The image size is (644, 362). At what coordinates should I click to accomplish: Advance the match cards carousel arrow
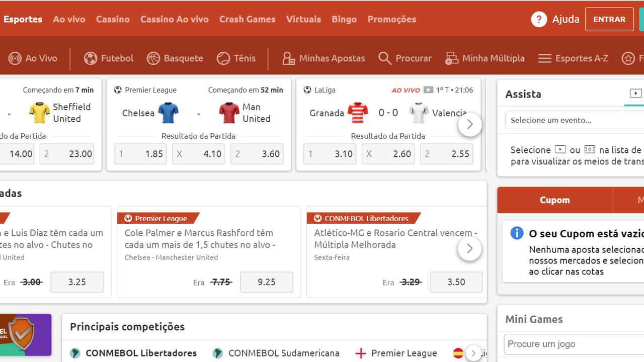(470, 125)
